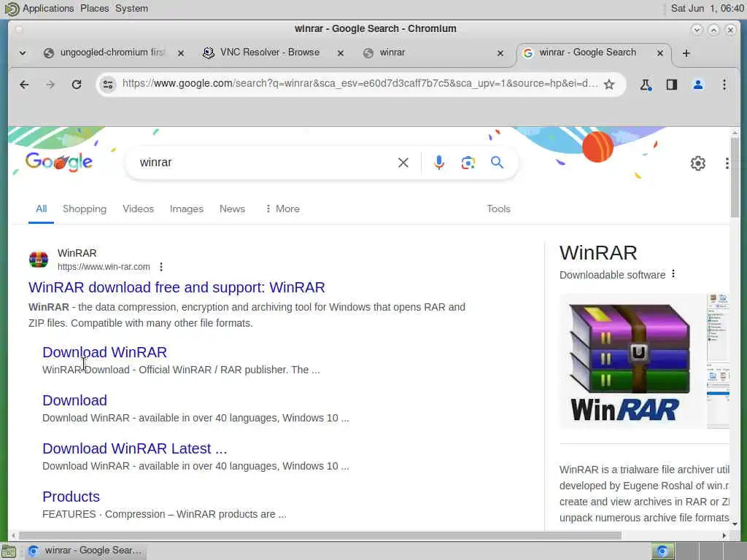Click the winrar - Google Sear... taskbar button
Image resolution: width=747 pixels, height=560 pixels.
(86, 551)
